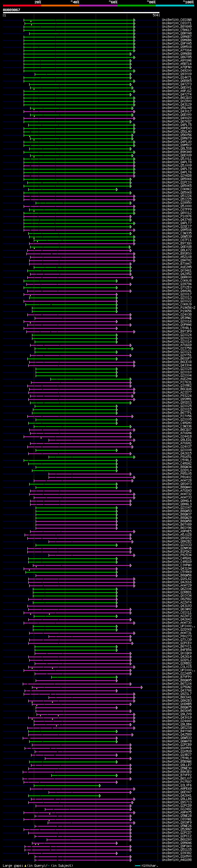Viewport: 197px width, 868px height.
Task: Select hit label UniRef100_A7UGG9
Action: (x=177, y=345)
